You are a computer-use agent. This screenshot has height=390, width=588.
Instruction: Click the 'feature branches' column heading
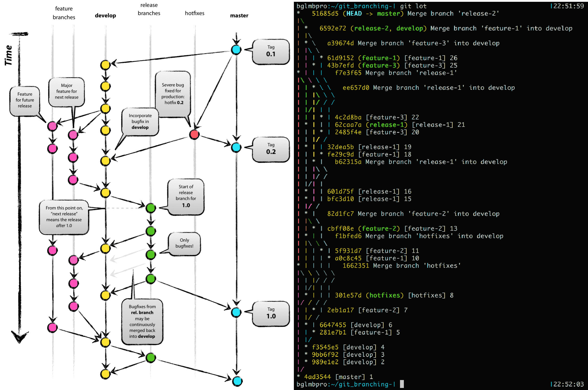(x=64, y=13)
